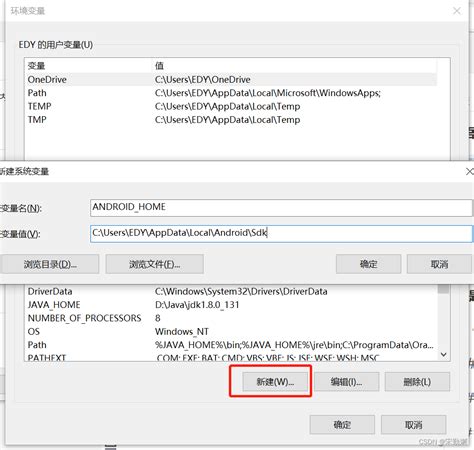This screenshot has height=450, width=474.
Task: Click 取消 at bottom of environment window
Action: (413, 425)
